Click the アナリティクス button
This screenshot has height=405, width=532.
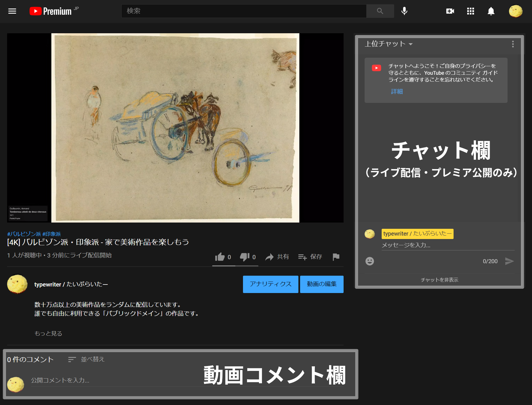tap(271, 284)
